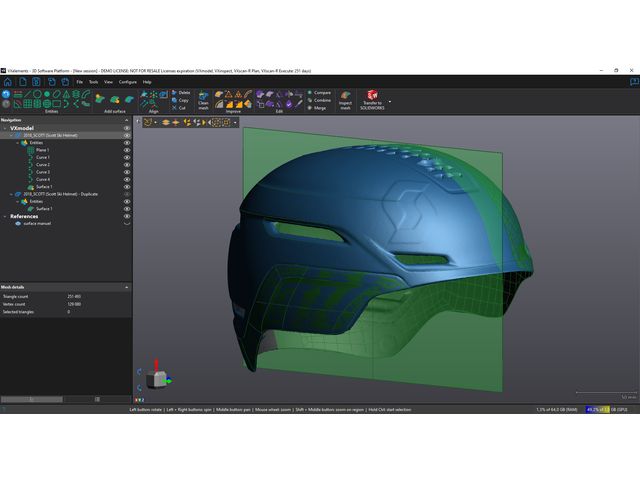
Task: Show the surface manuel reference
Action: [127, 223]
